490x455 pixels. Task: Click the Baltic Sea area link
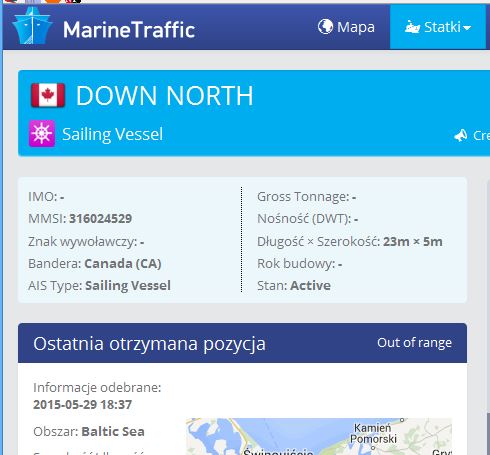113,432
